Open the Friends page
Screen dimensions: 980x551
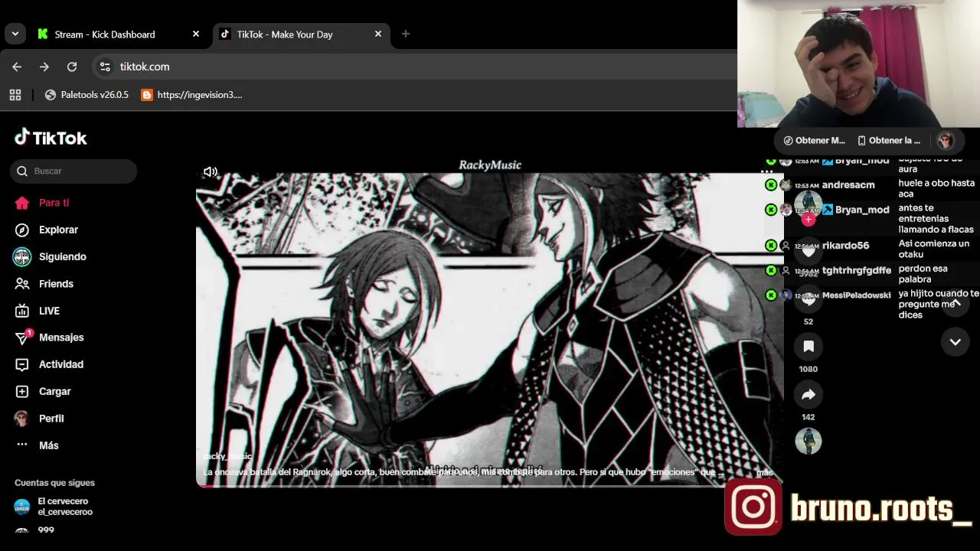[x=45, y=284]
